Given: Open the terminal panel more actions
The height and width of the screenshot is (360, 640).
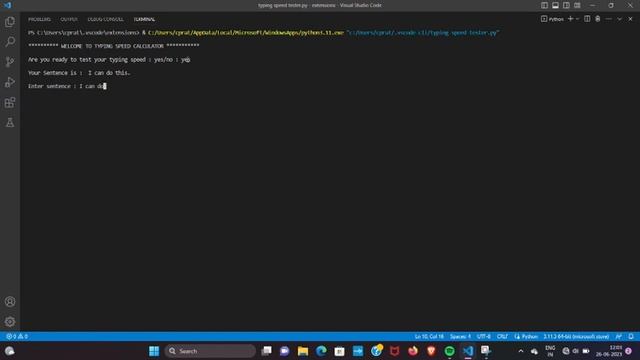Looking at the screenshot, I should click(609, 19).
